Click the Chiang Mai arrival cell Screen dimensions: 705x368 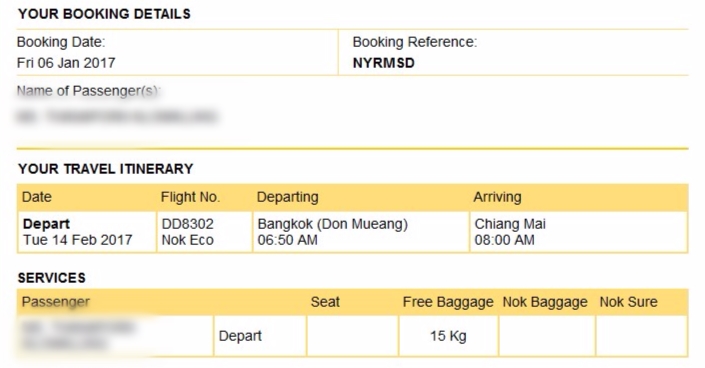(579, 232)
